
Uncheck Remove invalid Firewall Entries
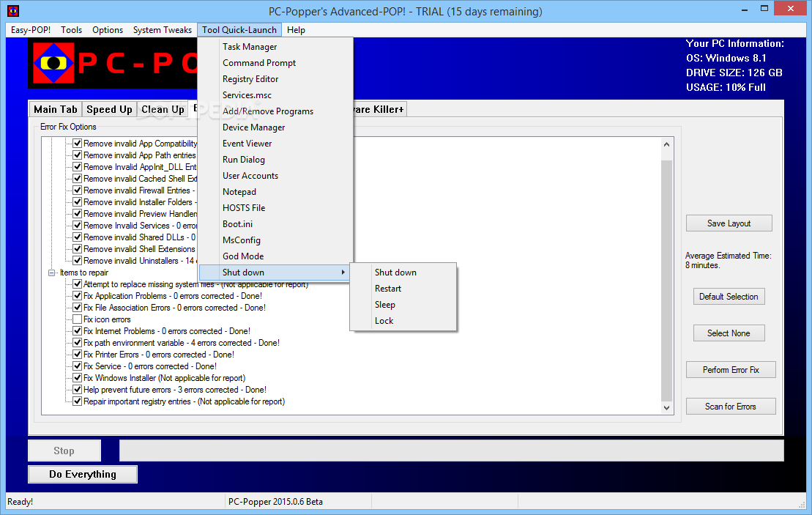click(x=77, y=190)
